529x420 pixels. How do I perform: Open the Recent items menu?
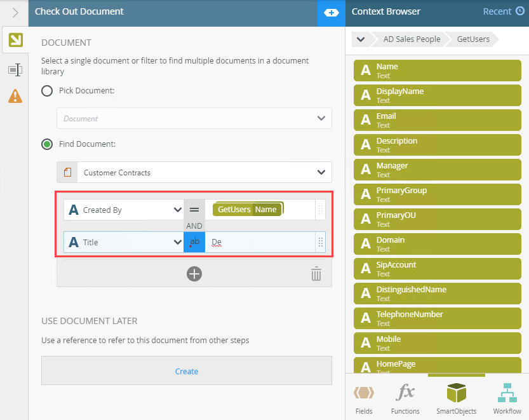[x=503, y=11]
